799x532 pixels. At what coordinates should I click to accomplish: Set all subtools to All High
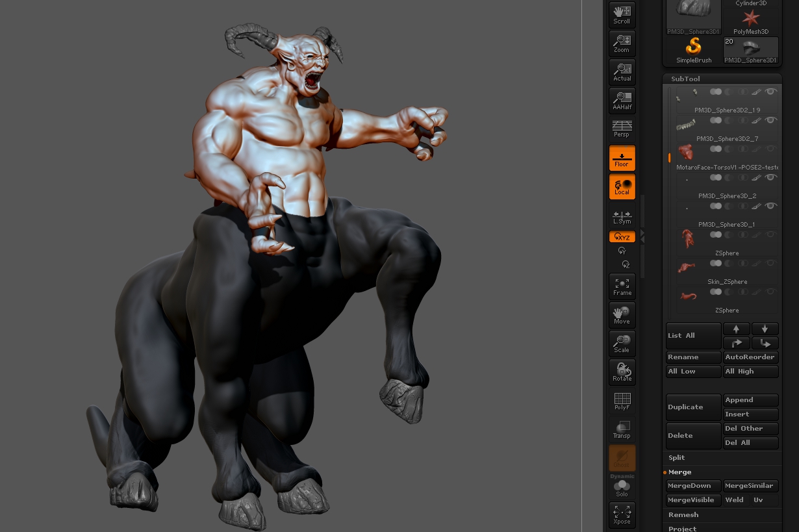click(x=750, y=372)
